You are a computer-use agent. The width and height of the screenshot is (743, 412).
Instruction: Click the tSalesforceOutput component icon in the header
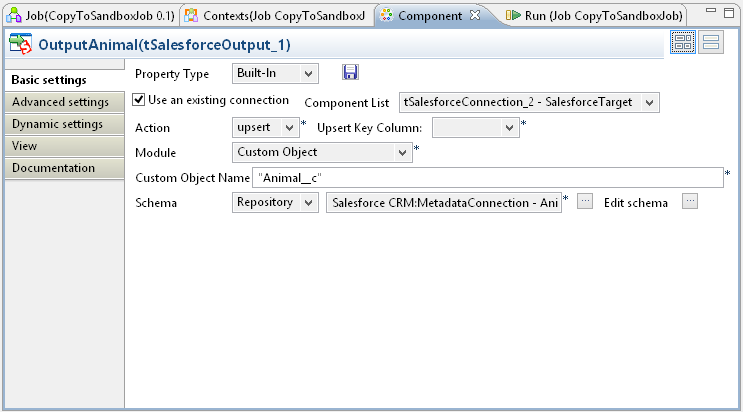click(20, 45)
